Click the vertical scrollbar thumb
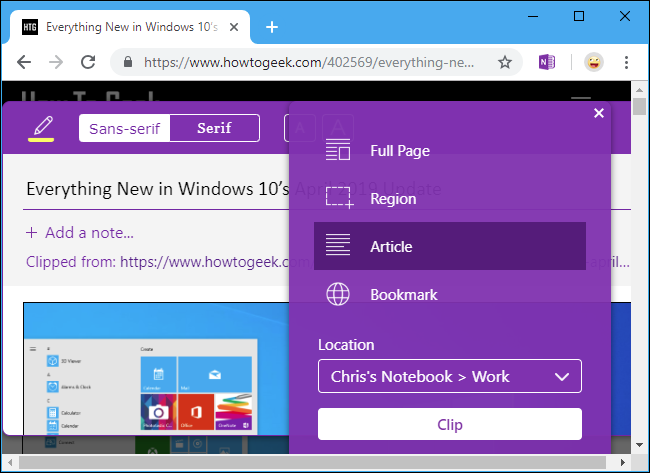The image size is (650, 473). (x=639, y=106)
